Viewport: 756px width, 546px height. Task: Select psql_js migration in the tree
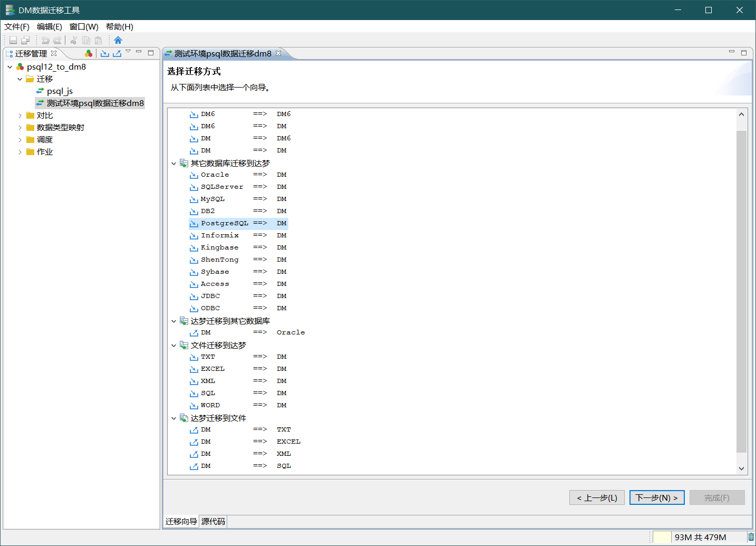click(x=54, y=91)
